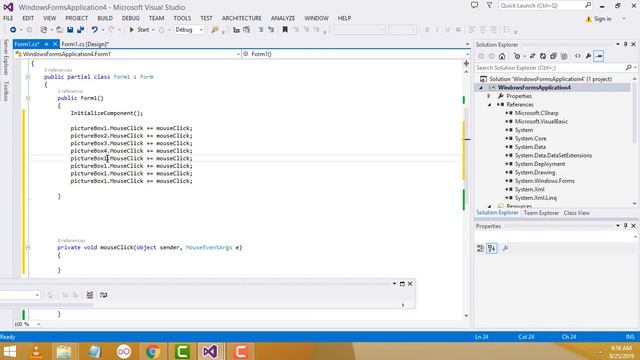Click the Save All toolbar icon
Image resolution: width=640 pixels, height=360 pixels.
point(81,30)
